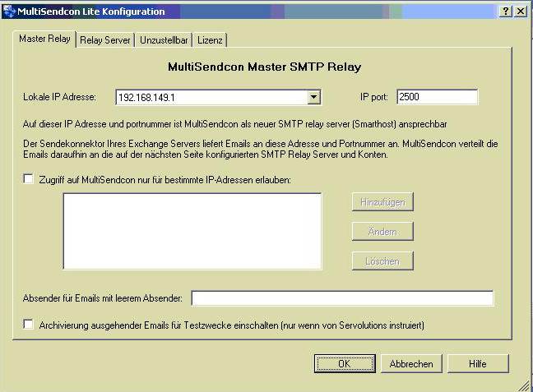Image resolution: width=533 pixels, height=392 pixels.
Task: Click the question mark help button
Action: pos(506,12)
